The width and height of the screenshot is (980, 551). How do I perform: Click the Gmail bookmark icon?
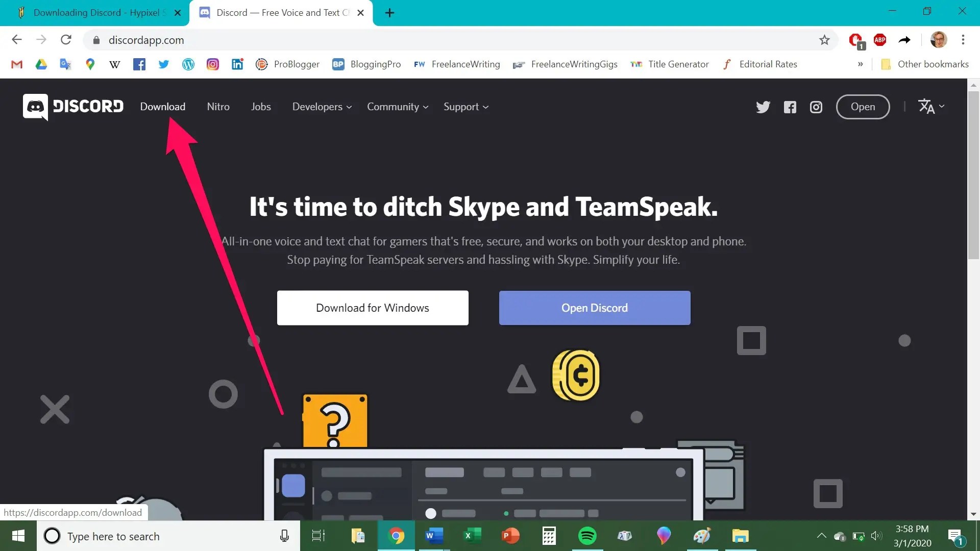tap(17, 64)
